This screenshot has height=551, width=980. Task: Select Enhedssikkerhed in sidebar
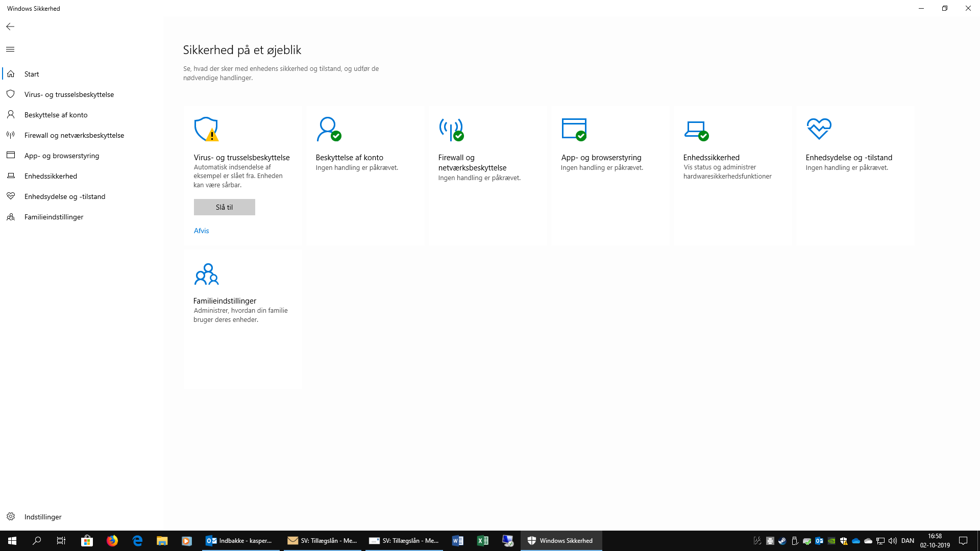51,176
